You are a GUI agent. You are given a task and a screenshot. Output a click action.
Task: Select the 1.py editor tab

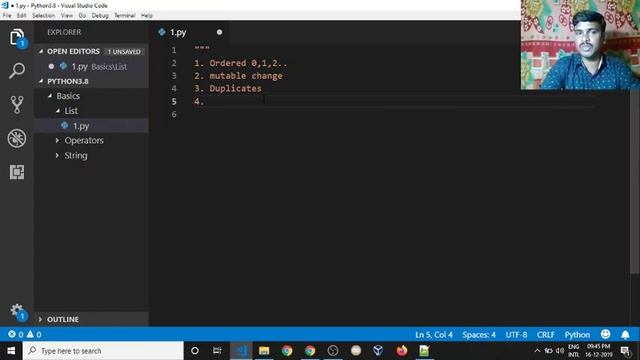pos(190,32)
